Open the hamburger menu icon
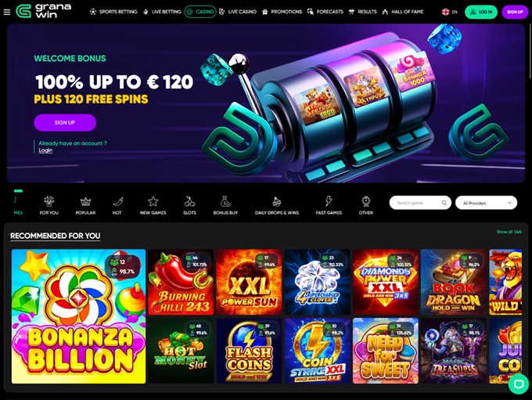Viewport: 532px width, 400px height. 7,13
